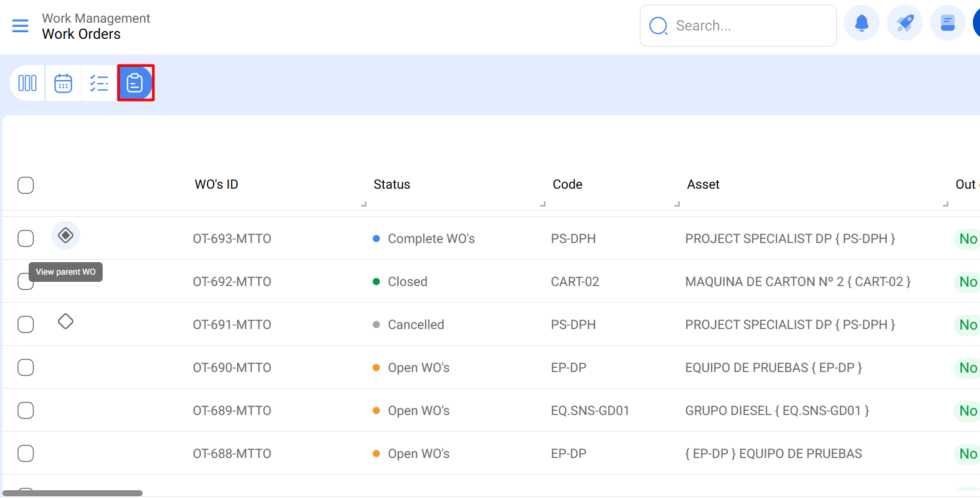Select the clipboard work orders list view
Screen dimensions: 980x498
[135, 83]
